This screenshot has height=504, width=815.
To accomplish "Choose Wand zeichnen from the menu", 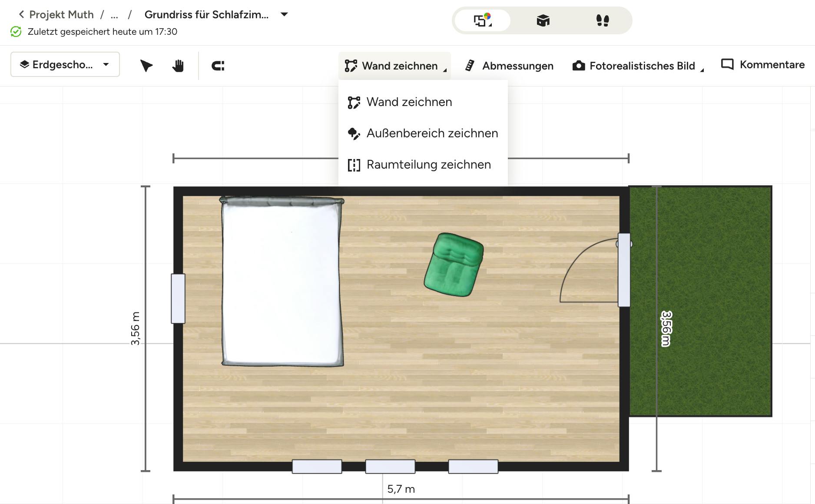I will pos(409,102).
